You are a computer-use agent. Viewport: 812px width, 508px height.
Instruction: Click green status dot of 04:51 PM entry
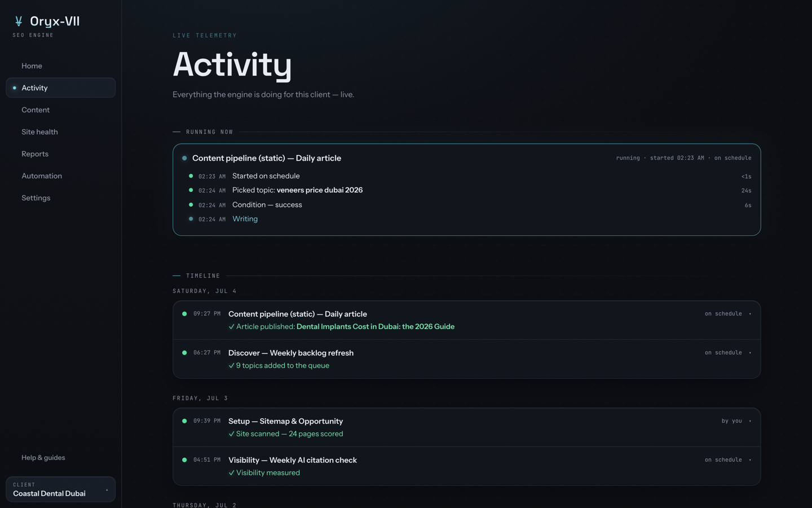pyautogui.click(x=184, y=460)
